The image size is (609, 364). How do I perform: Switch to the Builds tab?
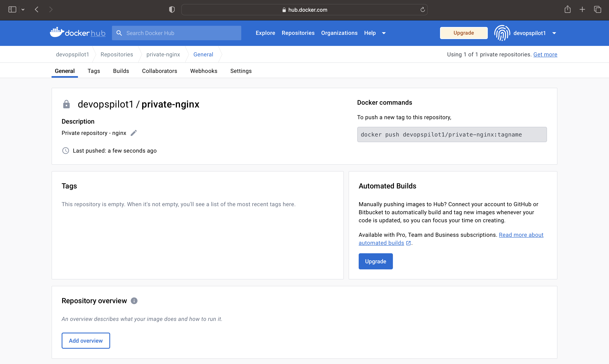tap(121, 71)
